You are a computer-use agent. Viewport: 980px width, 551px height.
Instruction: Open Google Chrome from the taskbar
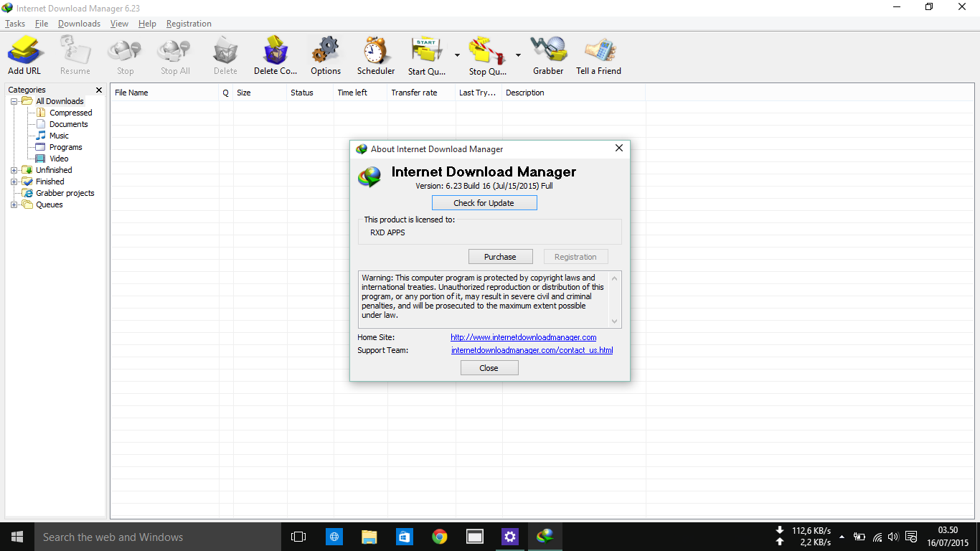pos(439,537)
